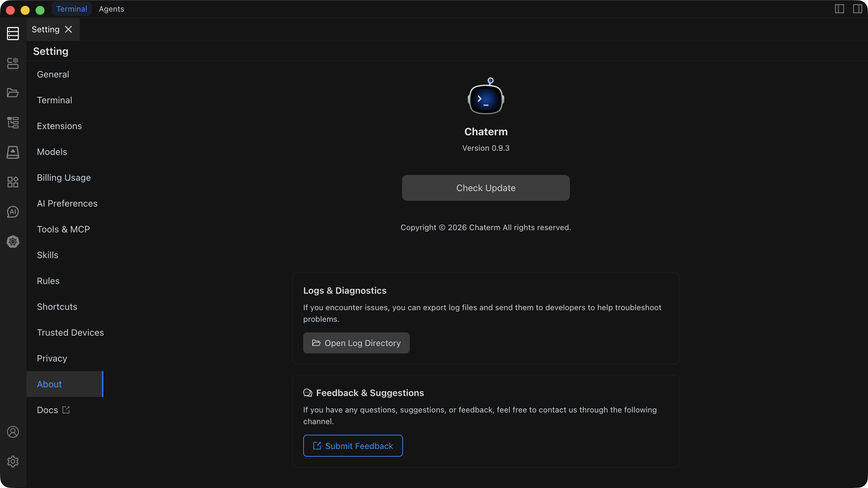Viewport: 868px width, 488px height.
Task: Open the extensions grid sidebar icon
Action: [13, 182]
